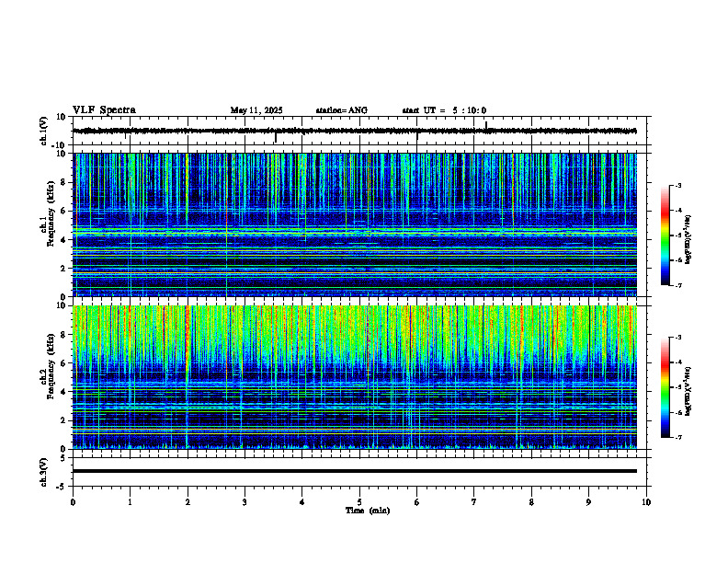Click the ch.1 spectrogram color bar
Image resolution: width=728 pixels, height=563 pixels.
tap(665, 236)
